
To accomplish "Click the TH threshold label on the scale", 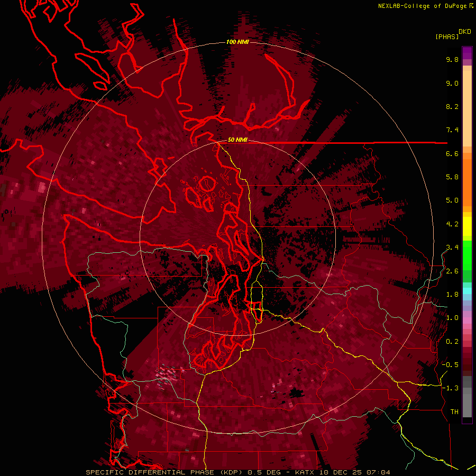I will [454, 412].
